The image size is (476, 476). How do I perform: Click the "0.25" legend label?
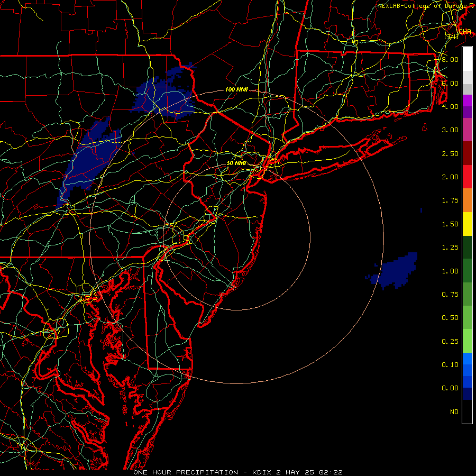(450, 342)
